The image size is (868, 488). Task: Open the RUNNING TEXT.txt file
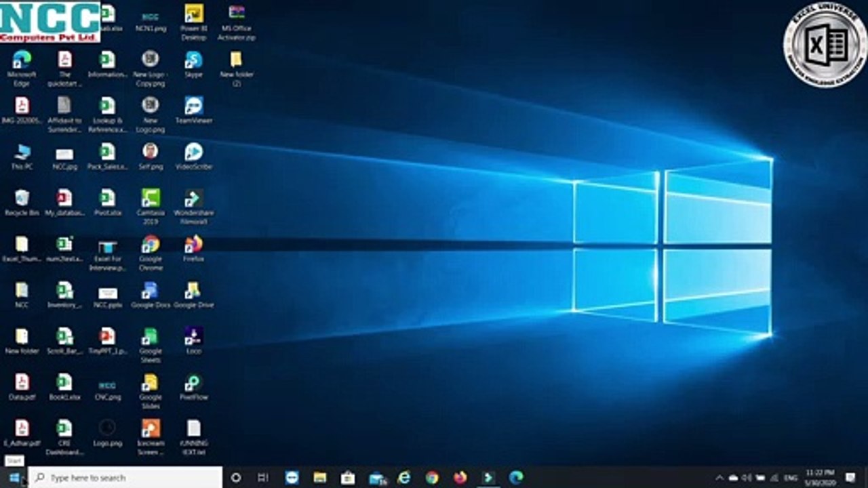(193, 436)
